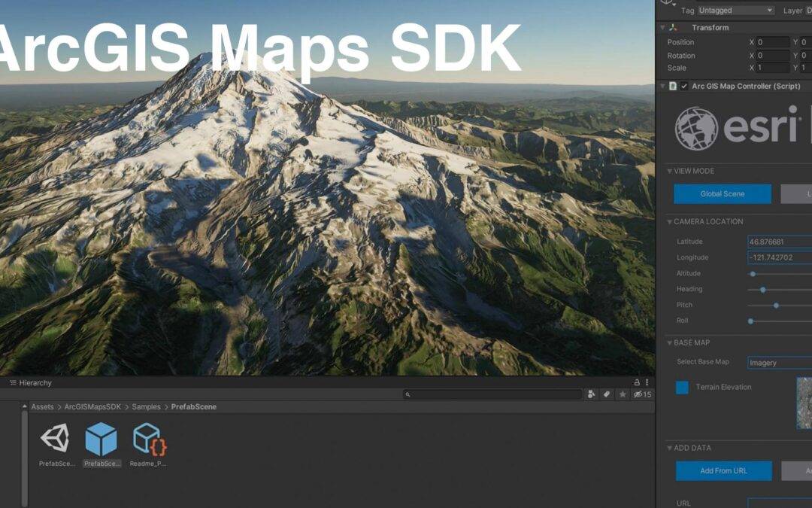Click the Position label in Transform
This screenshot has height=508, width=812.
(680, 42)
